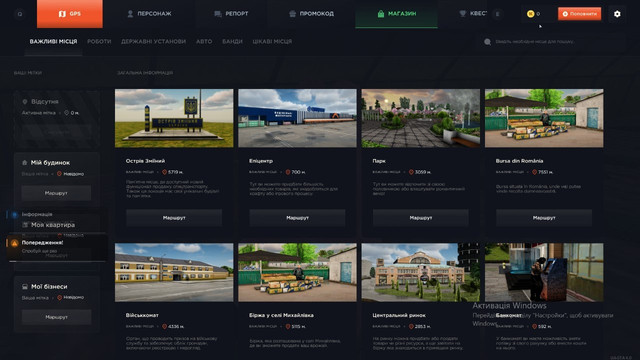Open settings gear icon

pos(617,14)
